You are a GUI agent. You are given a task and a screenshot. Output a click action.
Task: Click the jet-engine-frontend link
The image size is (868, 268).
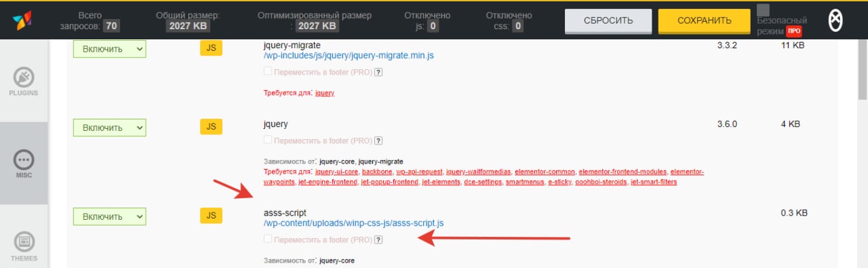point(328,182)
